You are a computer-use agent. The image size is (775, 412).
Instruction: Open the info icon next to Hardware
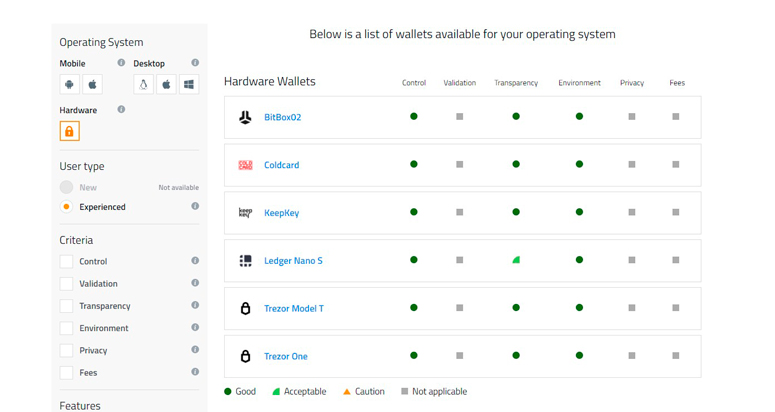click(121, 110)
